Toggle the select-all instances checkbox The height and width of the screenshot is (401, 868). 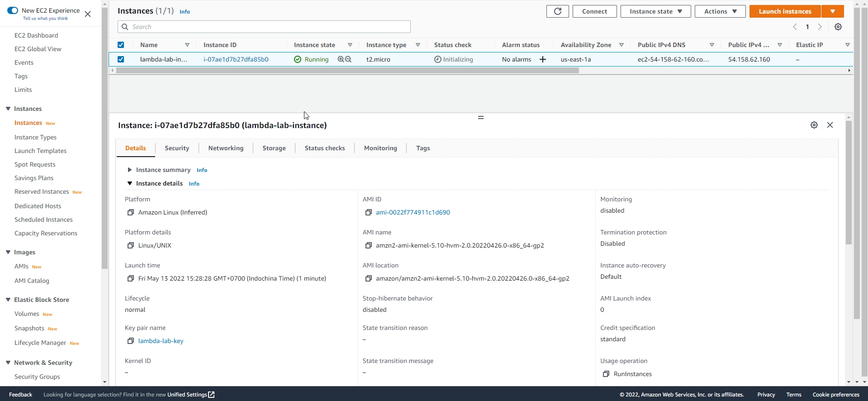[121, 45]
